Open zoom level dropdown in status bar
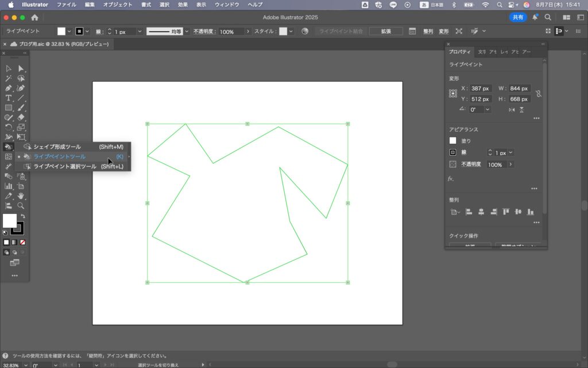The image size is (588, 368). click(25, 365)
